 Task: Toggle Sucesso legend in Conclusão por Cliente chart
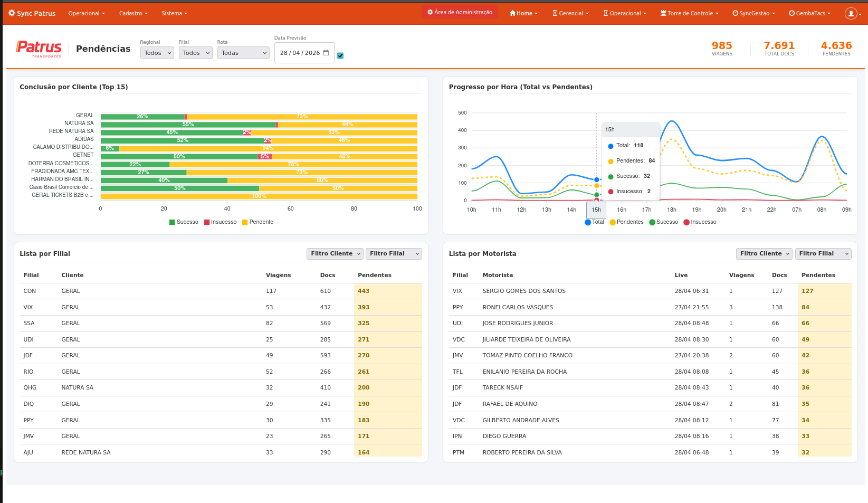coord(184,222)
